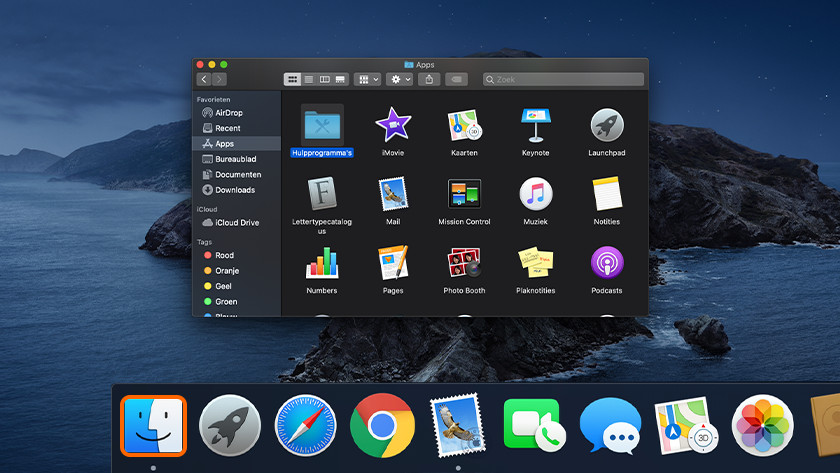Switch to list view in Finder toolbar
Image resolution: width=840 pixels, height=473 pixels.
(x=309, y=79)
